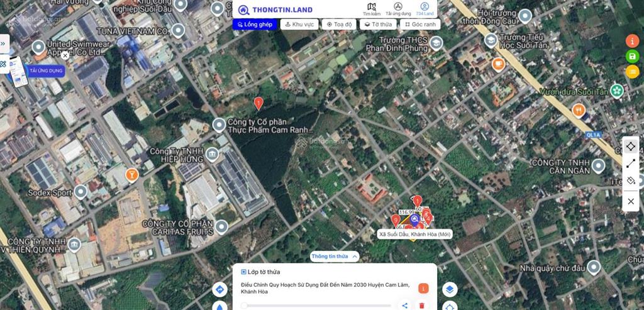Click the orange cafe cup pin
Image resolution: width=644 pixels, height=310 pixels.
coord(499,65)
